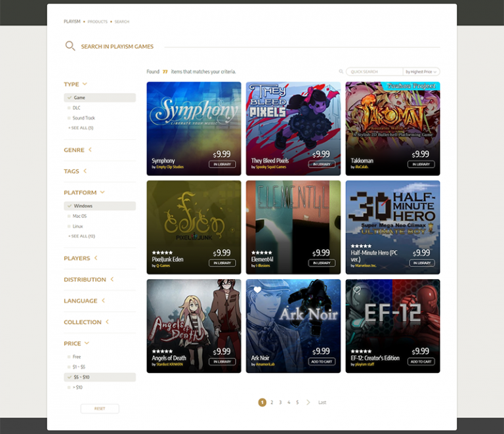Image resolution: width=504 pixels, height=434 pixels.
Task: Open Empty Clip Studios developer link
Action: 170,167
